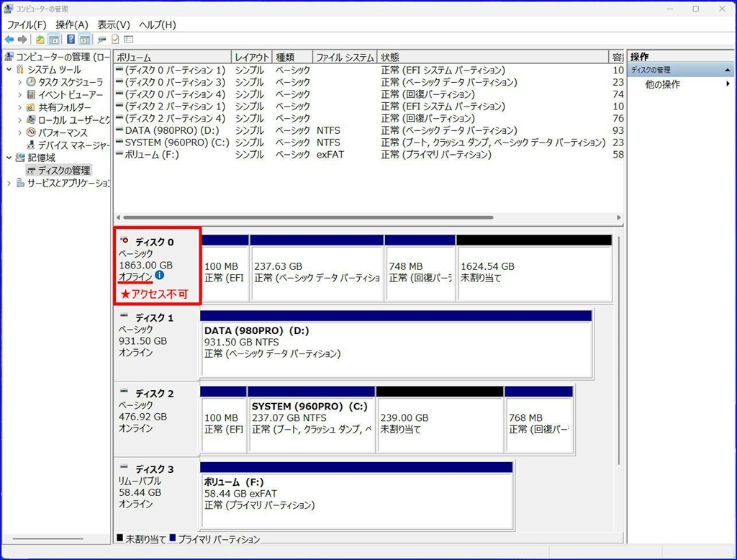The height and width of the screenshot is (560, 737).
Task: Collapse the システム ツール tree node
Action: (9, 70)
